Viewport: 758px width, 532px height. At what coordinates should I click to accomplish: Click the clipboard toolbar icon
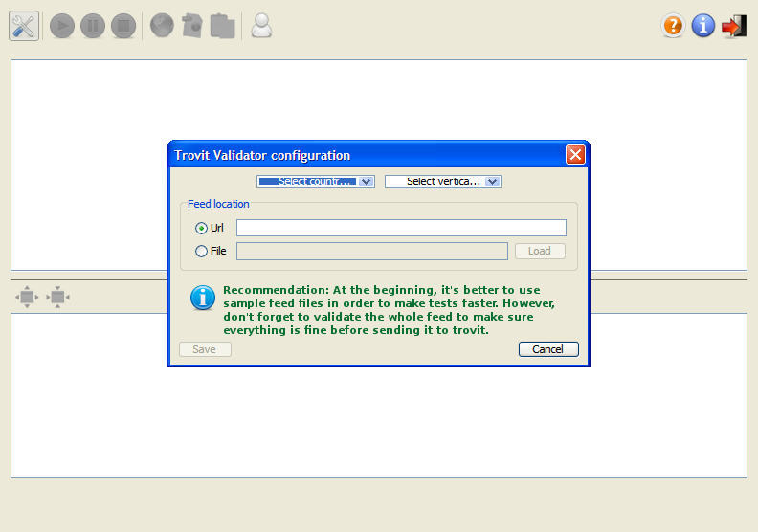(222, 26)
